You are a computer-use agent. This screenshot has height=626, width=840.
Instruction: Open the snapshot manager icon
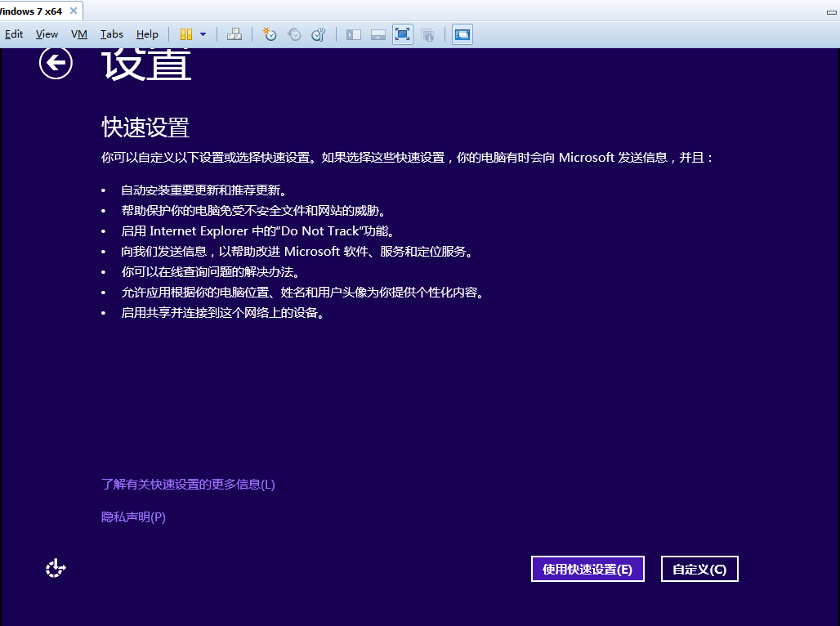(x=319, y=34)
